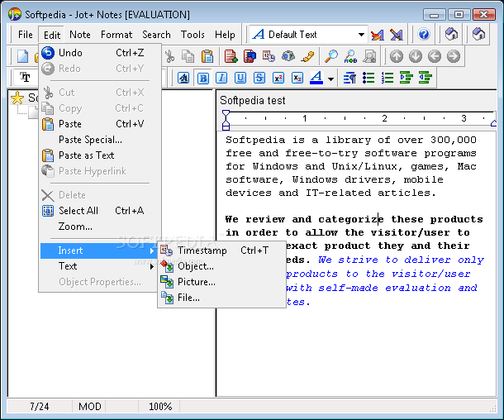Choose Zoom... from Edit menu
The height and width of the screenshot is (420, 504).
pyautogui.click(x=100, y=227)
